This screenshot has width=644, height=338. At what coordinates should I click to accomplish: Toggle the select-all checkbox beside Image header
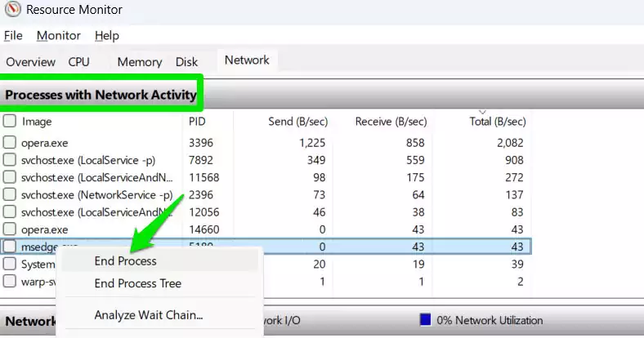[10, 121]
